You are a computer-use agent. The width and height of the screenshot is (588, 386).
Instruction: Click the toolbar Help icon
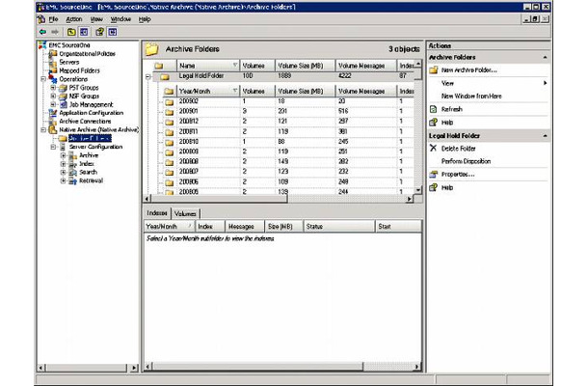(x=99, y=32)
